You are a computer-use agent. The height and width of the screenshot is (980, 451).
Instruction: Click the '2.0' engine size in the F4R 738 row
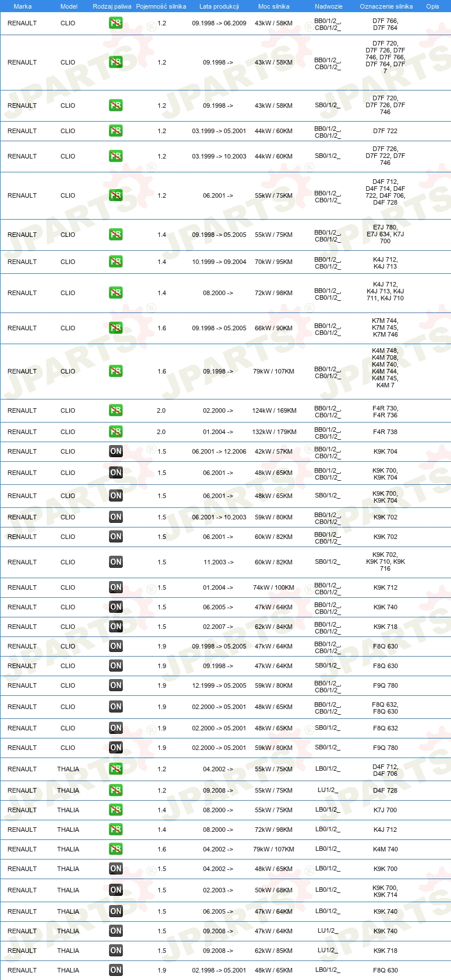point(161,432)
